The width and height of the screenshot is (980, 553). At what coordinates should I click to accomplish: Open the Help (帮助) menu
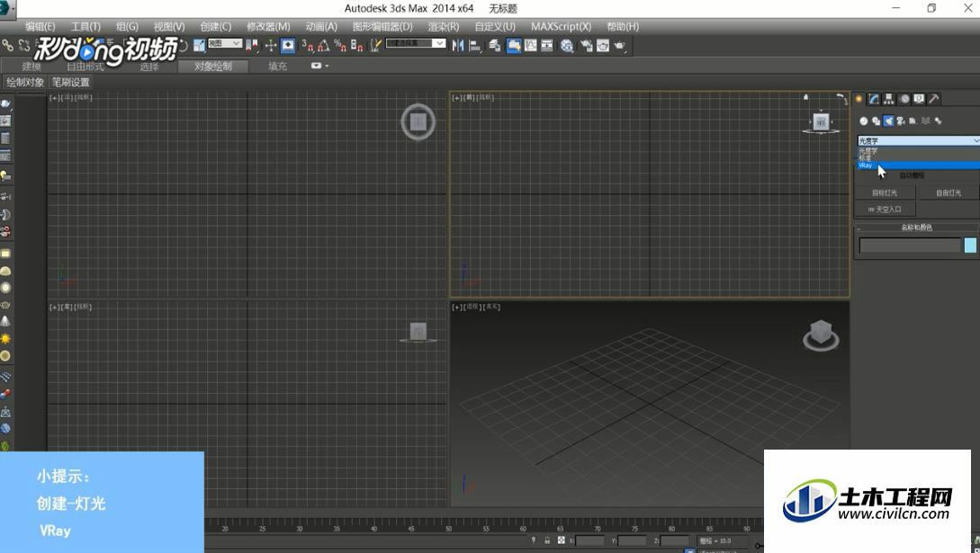pos(623,26)
